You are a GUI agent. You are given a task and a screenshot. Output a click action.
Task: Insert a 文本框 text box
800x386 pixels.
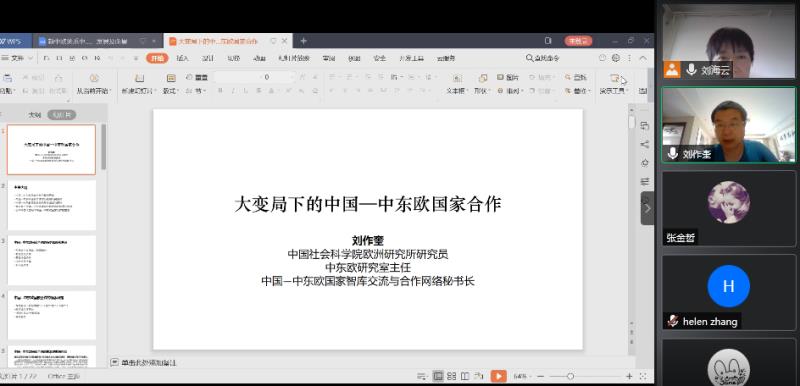[457, 84]
